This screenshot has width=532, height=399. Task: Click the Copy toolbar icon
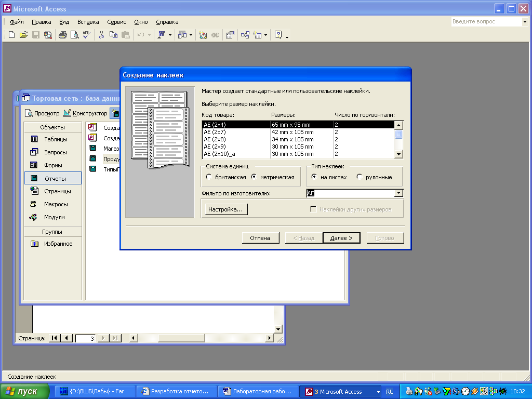pyautogui.click(x=113, y=35)
